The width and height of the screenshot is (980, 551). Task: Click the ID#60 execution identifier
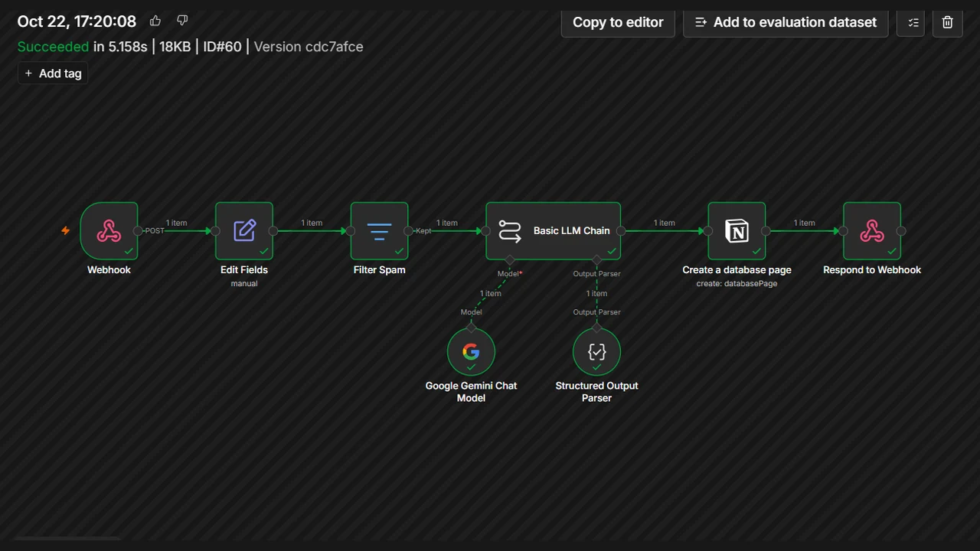pyautogui.click(x=222, y=47)
